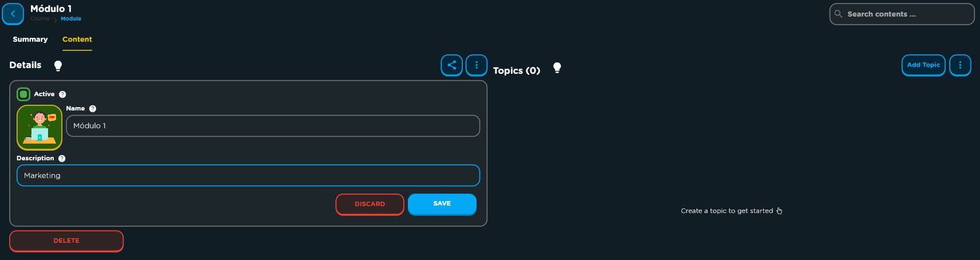Toggle the Active checkbox

click(x=23, y=94)
